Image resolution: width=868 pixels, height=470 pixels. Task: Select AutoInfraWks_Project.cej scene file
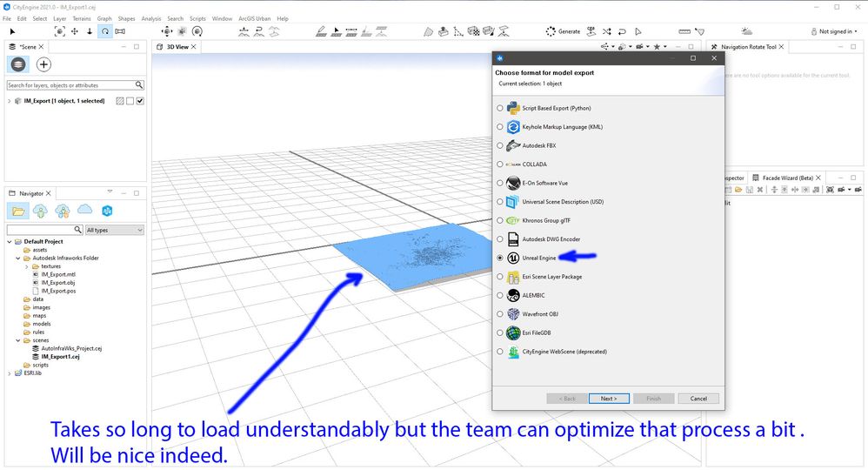[71, 349]
